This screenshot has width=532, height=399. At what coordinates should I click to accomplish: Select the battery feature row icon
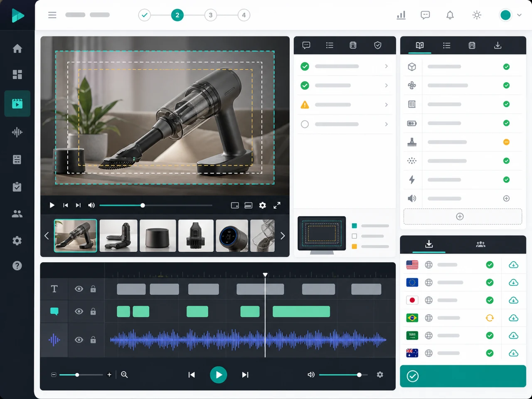click(412, 123)
